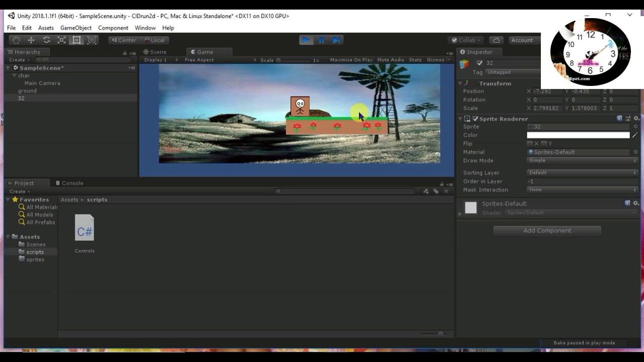Click the Add Component button

tap(547, 231)
